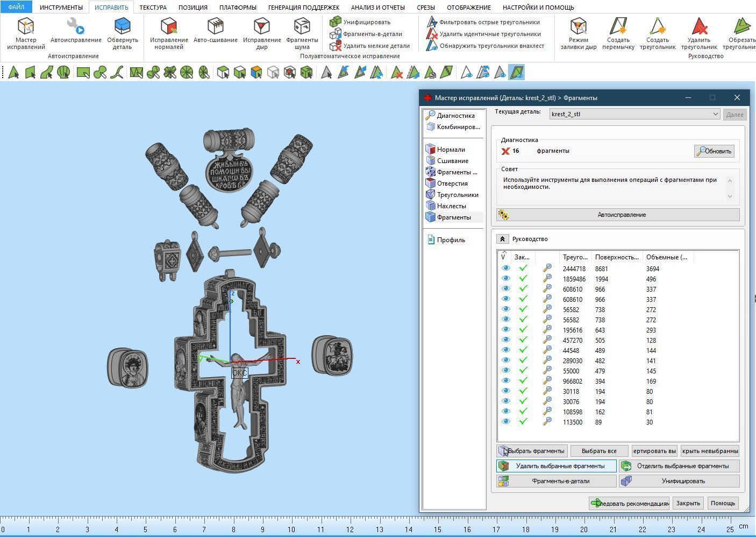
Task: Open the Исправление нормалей tool
Action: [169, 33]
